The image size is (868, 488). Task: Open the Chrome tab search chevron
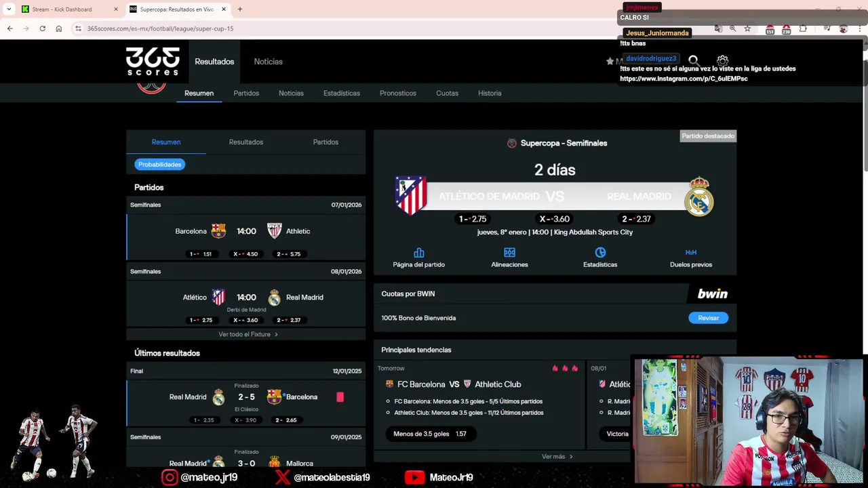[x=9, y=9]
